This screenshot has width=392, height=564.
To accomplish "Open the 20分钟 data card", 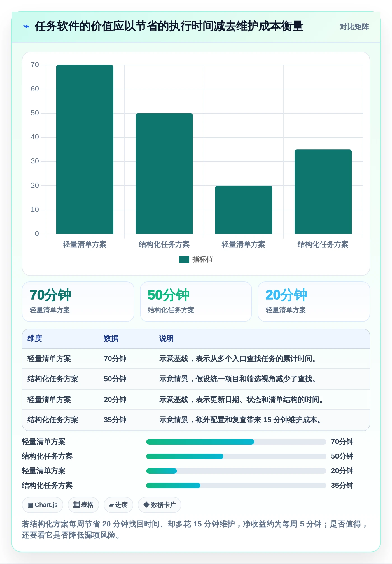I will (314, 302).
